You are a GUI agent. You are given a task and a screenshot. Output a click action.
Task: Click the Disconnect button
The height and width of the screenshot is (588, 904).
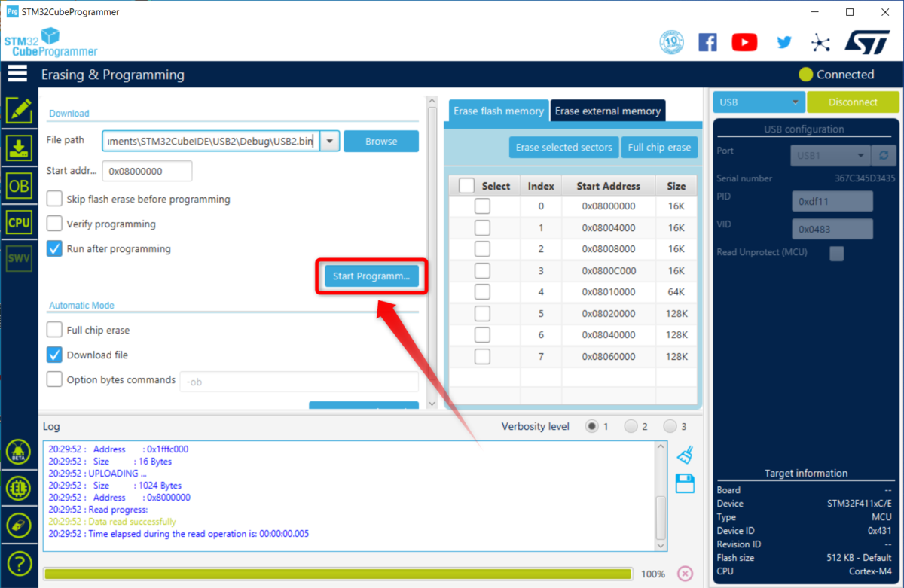854,102
